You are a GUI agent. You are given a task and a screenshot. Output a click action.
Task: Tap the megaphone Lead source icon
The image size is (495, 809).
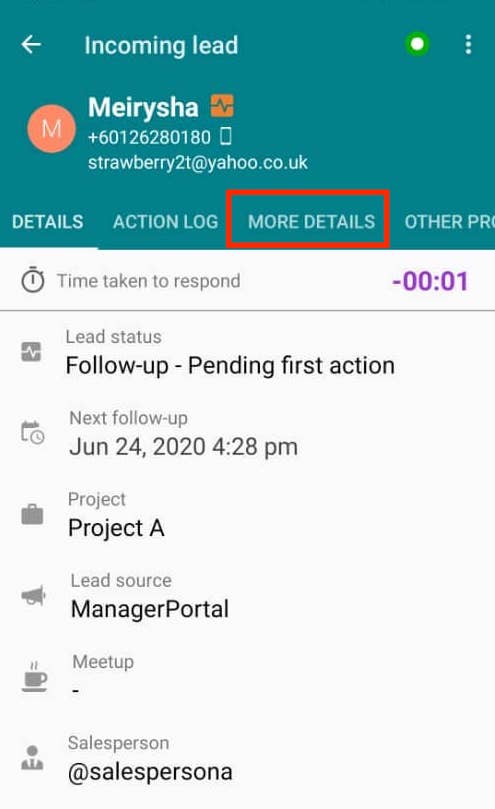click(33, 596)
